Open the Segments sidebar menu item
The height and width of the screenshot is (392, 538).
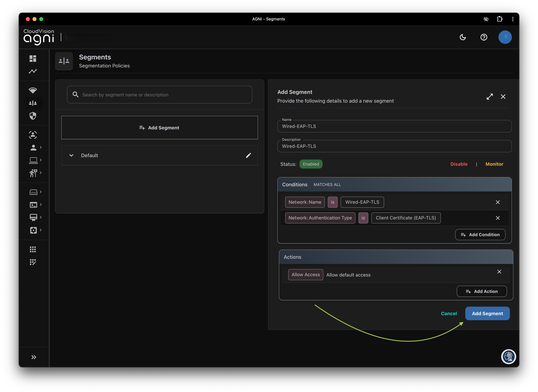[x=33, y=103]
